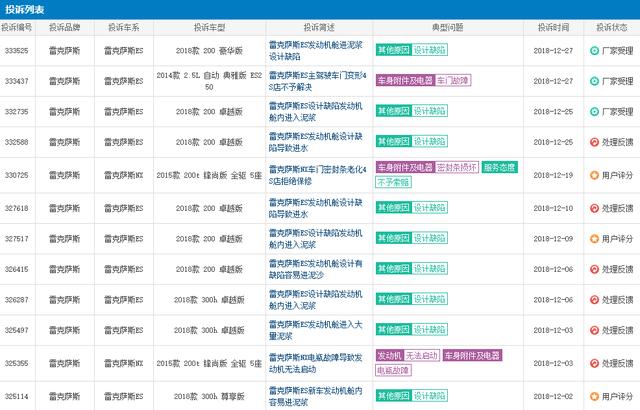The image size is (640, 410).
Task: Click model 2014款 2.5L 自动 典雅版 ES250
Action: point(209,81)
